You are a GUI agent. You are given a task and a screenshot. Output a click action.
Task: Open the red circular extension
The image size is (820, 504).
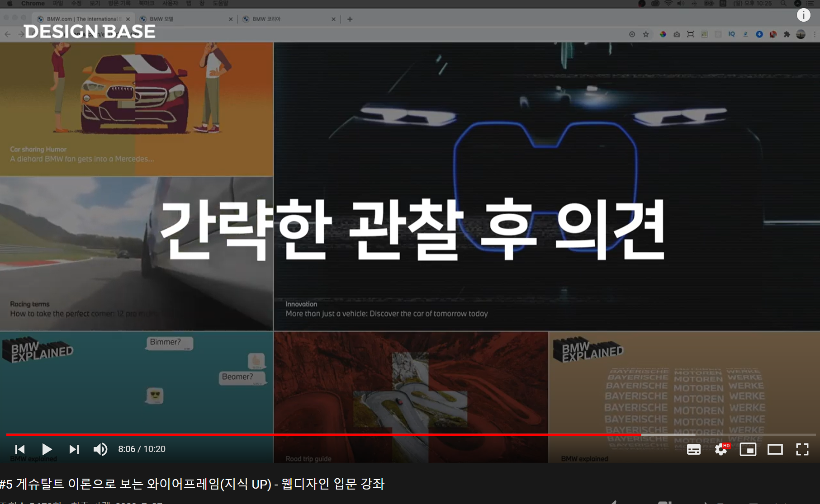[x=773, y=34]
